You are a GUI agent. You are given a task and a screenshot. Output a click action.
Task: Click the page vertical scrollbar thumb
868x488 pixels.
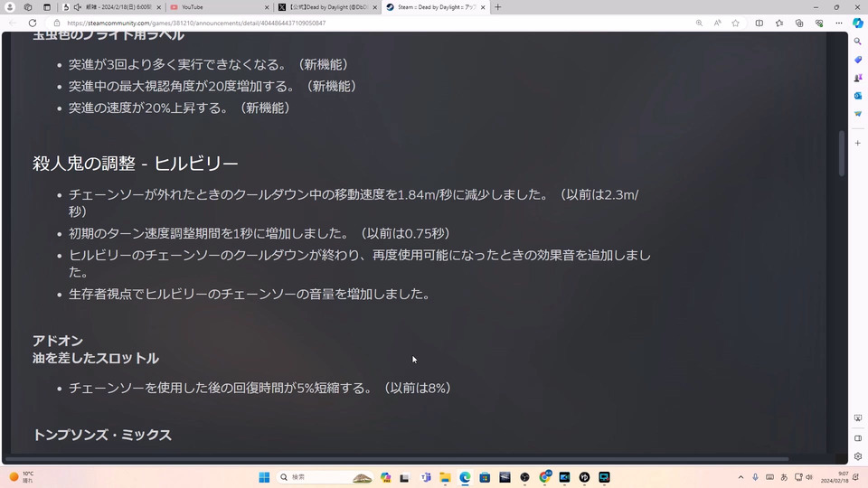tap(842, 154)
